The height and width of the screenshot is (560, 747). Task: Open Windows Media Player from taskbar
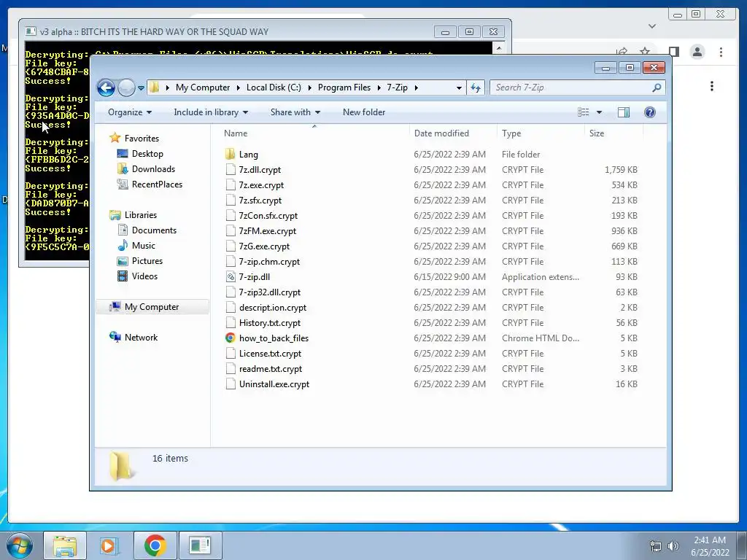[x=109, y=545]
